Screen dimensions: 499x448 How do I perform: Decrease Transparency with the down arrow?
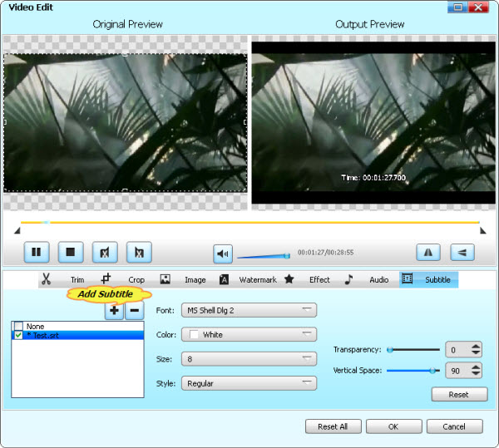tap(476, 352)
